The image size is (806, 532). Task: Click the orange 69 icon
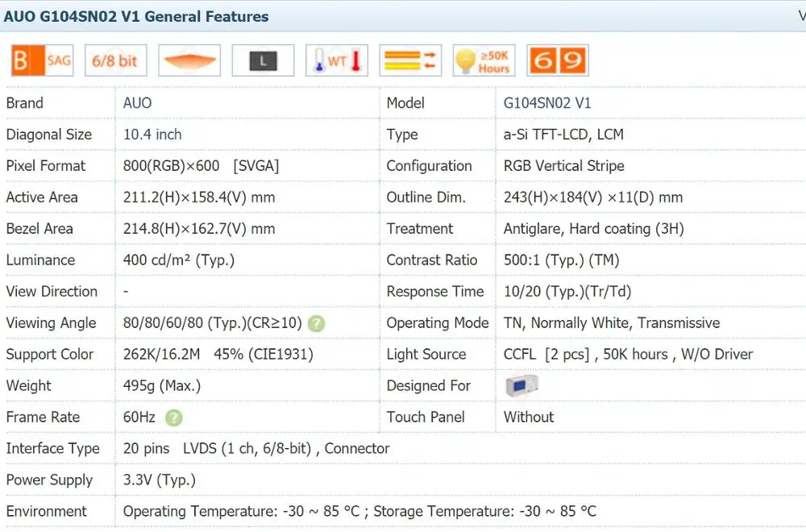click(x=558, y=60)
